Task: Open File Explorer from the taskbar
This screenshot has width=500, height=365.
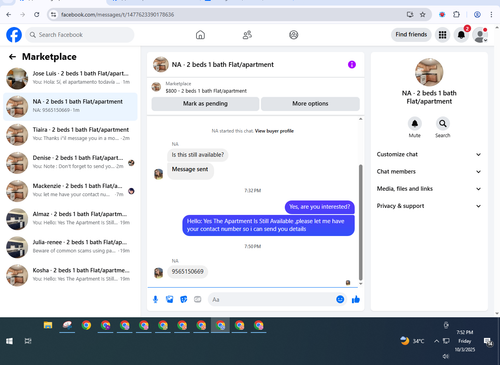Action: [x=48, y=325]
